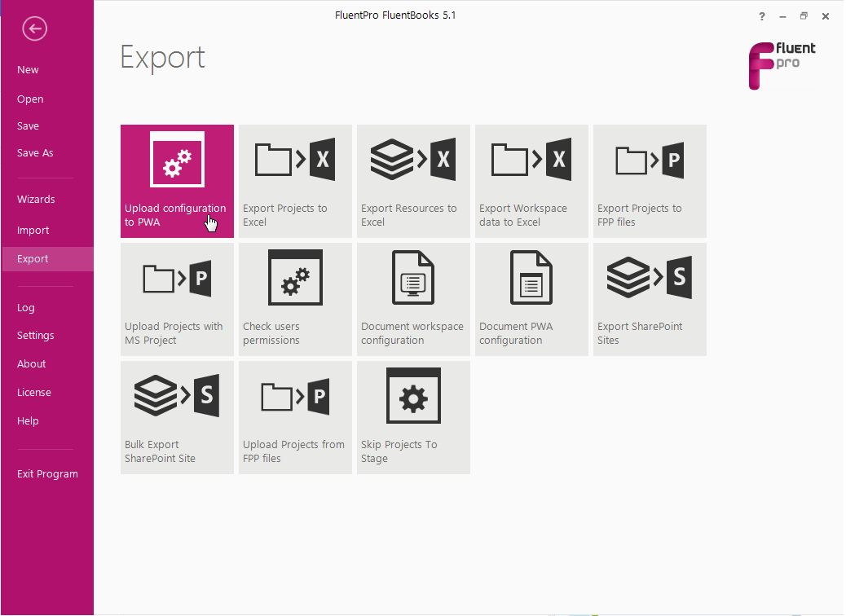Open the Log page
Image resolution: width=846 pixels, height=616 pixels.
(x=26, y=308)
